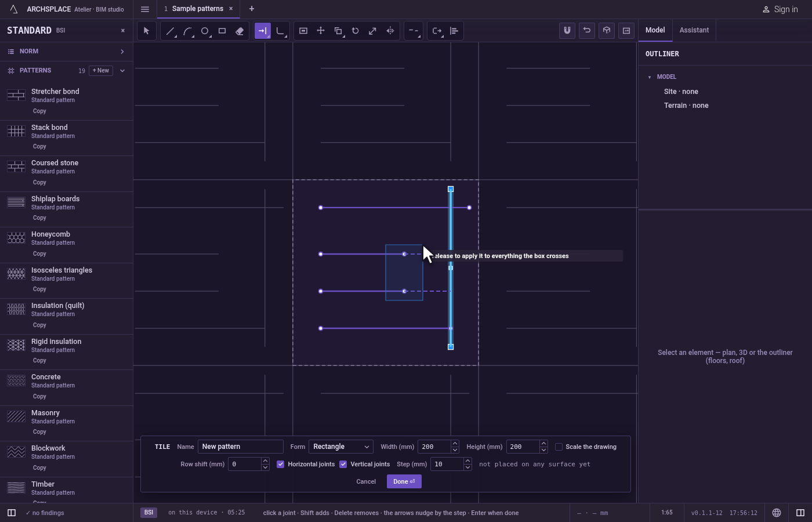Choose the circle shape tool
The height and width of the screenshot is (522, 812).
click(205, 31)
